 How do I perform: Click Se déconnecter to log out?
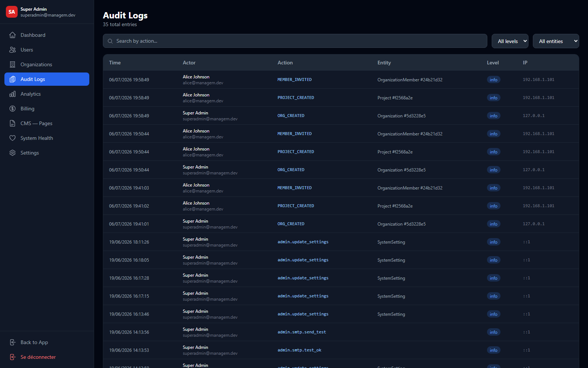38,357
